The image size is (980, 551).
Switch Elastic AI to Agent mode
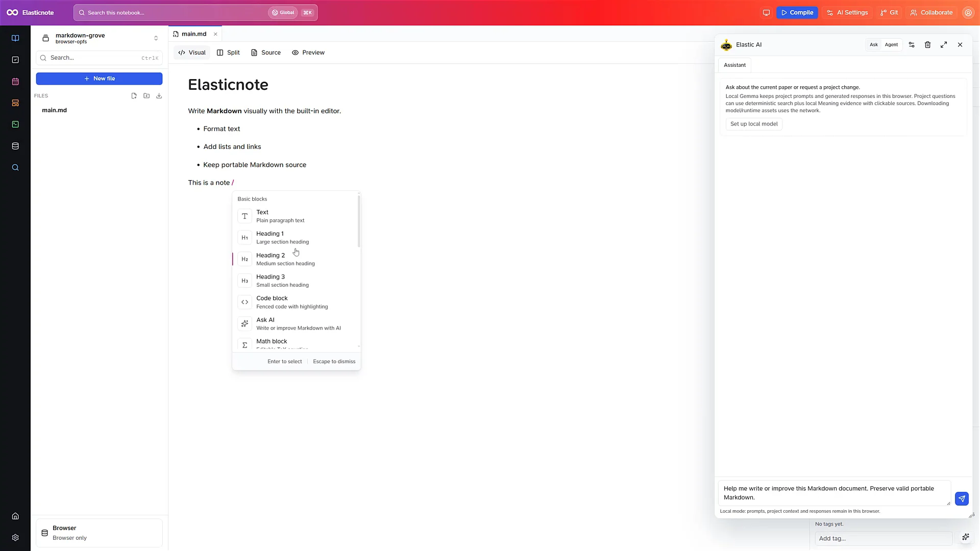(891, 45)
